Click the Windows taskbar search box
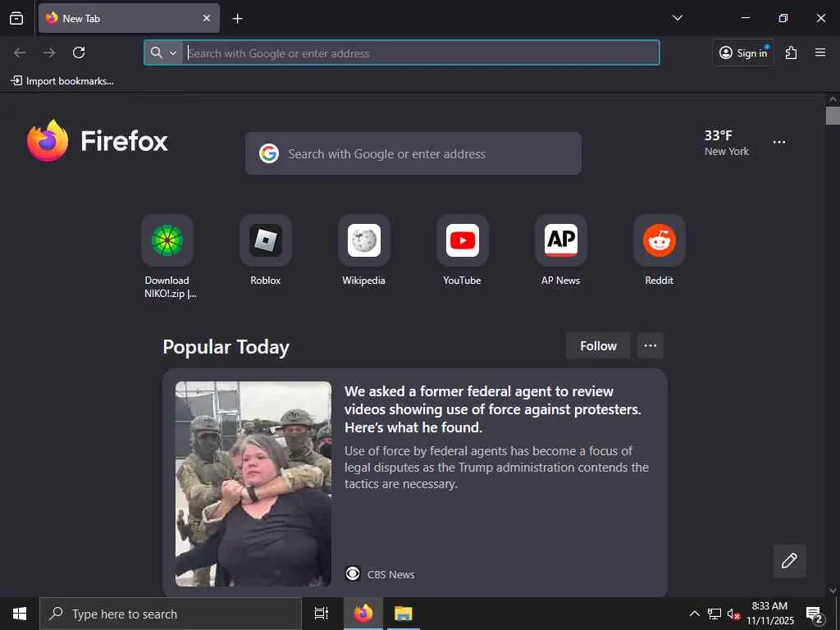 point(171,614)
